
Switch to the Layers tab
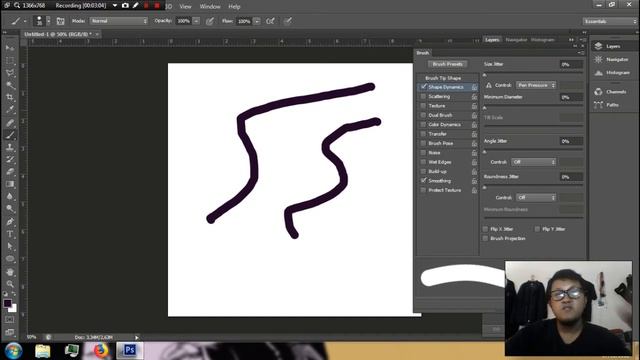point(492,40)
